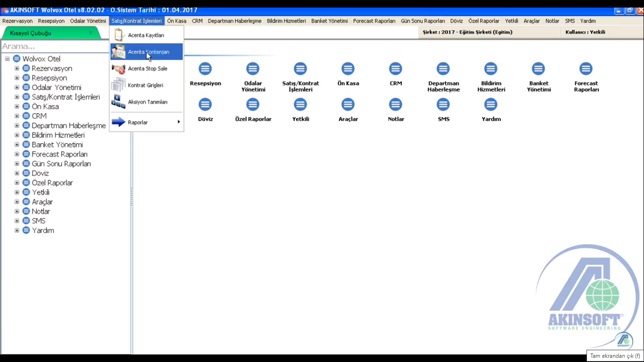Open the Araçlar menu in the menu bar
The width and height of the screenshot is (644, 362).
tap(532, 21)
